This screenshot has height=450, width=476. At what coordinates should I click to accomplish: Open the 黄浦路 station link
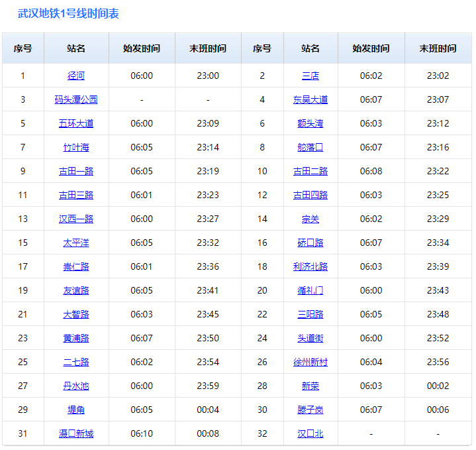coord(76,338)
